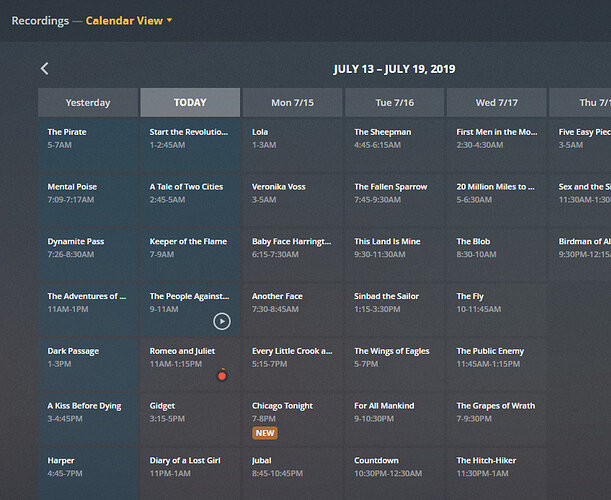Open Every Little Crook 5:15-7PM entry

(292, 364)
